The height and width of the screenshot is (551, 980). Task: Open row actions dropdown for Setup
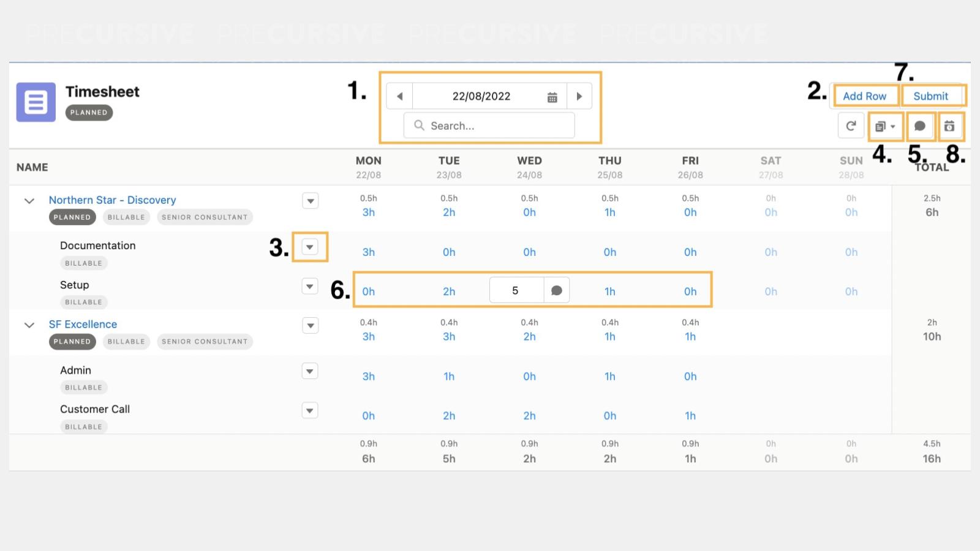[x=310, y=286]
